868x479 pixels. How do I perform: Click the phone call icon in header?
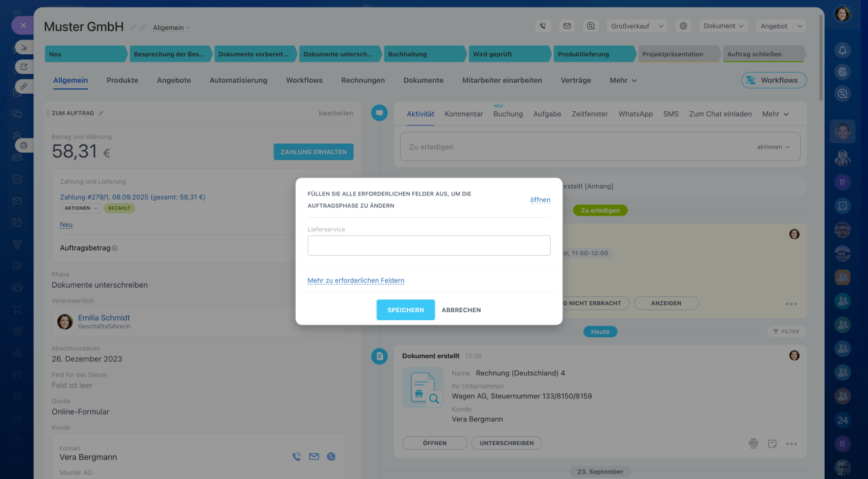coord(542,26)
